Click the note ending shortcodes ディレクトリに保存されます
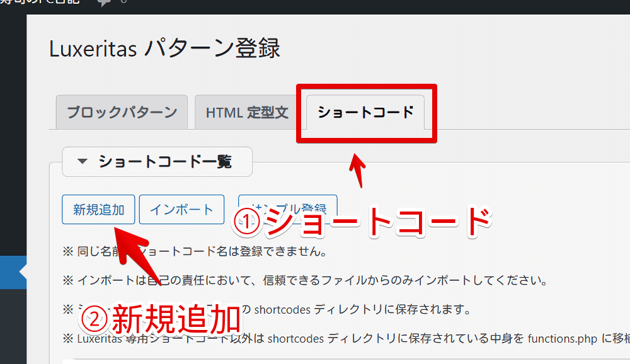630x364 pixels. click(267, 309)
